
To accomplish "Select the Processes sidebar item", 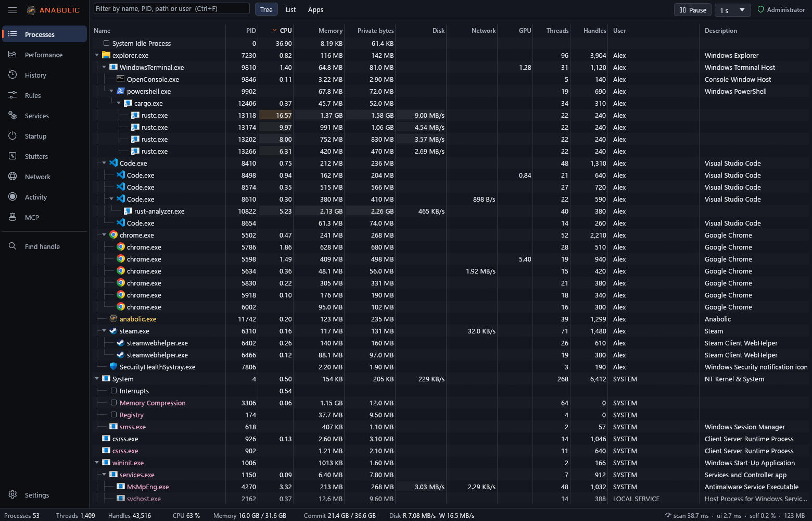I will pos(44,34).
